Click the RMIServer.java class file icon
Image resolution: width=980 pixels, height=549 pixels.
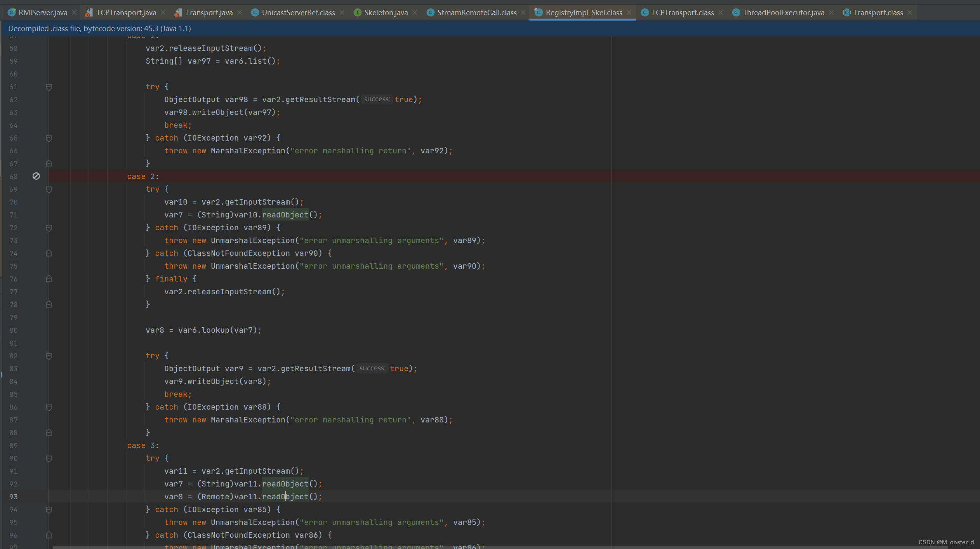(x=12, y=12)
